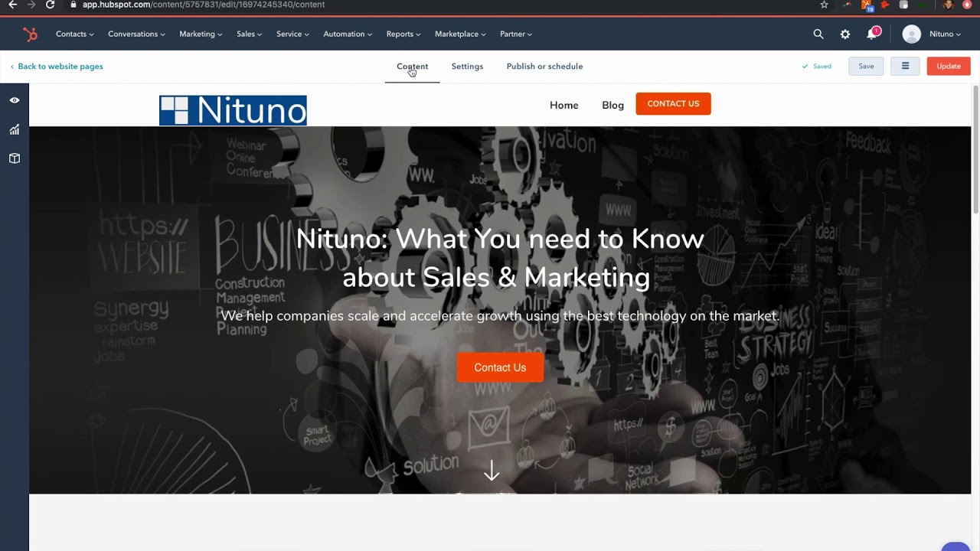Expand the Marketplace menu
This screenshot has width=980, height=551.
[x=460, y=34]
